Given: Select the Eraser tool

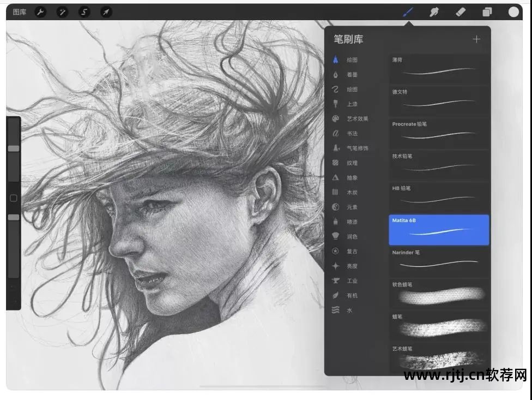Looking at the screenshot, I should tap(461, 11).
